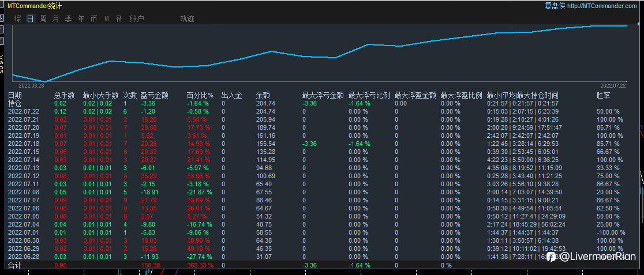Screen dimensions: 644x275
Task: Open the 周 weekly tab
Action: click(43, 18)
